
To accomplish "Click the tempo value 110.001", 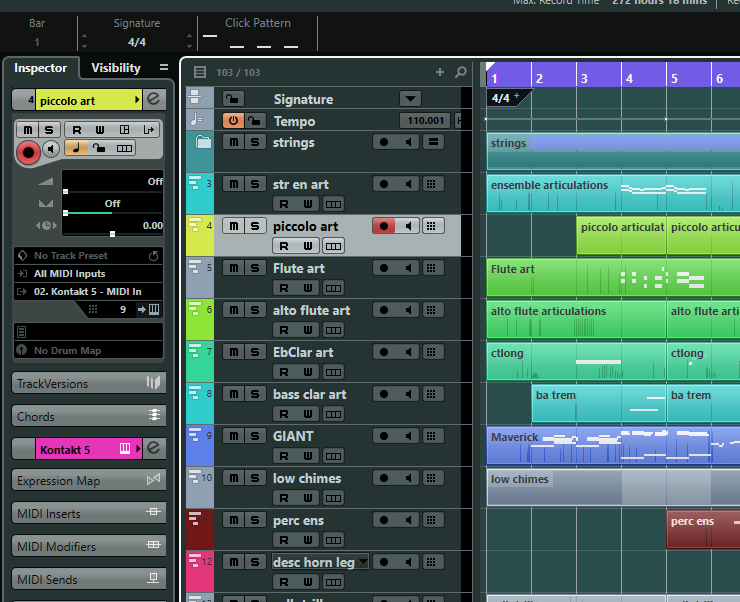I will 425,121.
